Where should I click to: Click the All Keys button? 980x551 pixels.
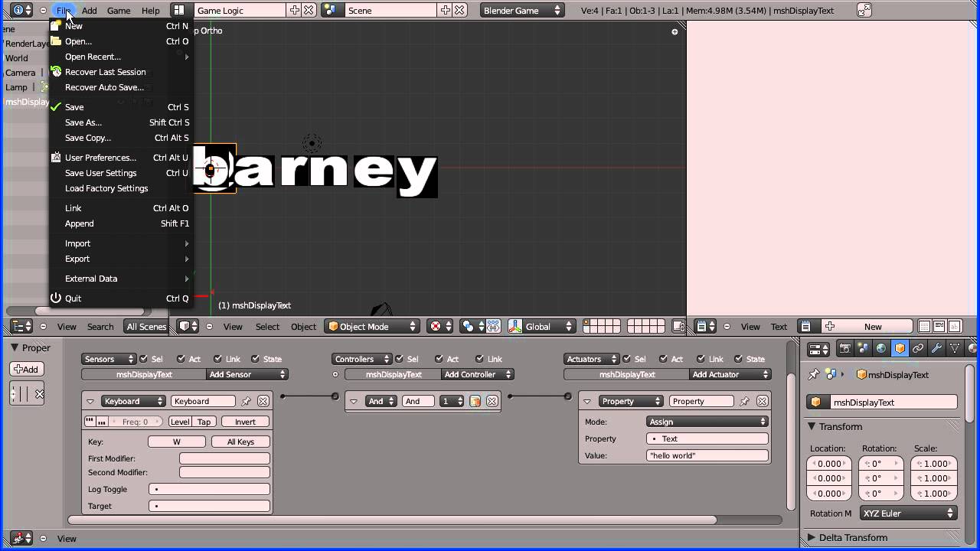click(x=240, y=442)
